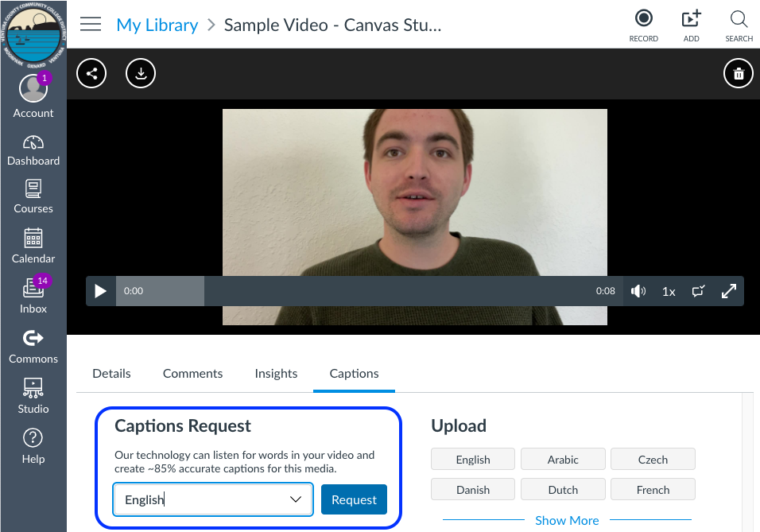Viewport: 760px width, 532px height.
Task: Open the caption language dropdown
Action: point(213,499)
